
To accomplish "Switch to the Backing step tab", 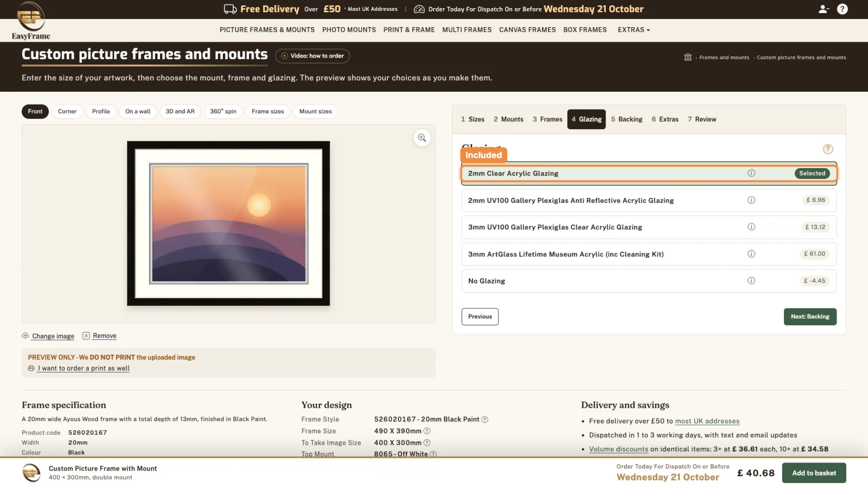I will tap(627, 119).
